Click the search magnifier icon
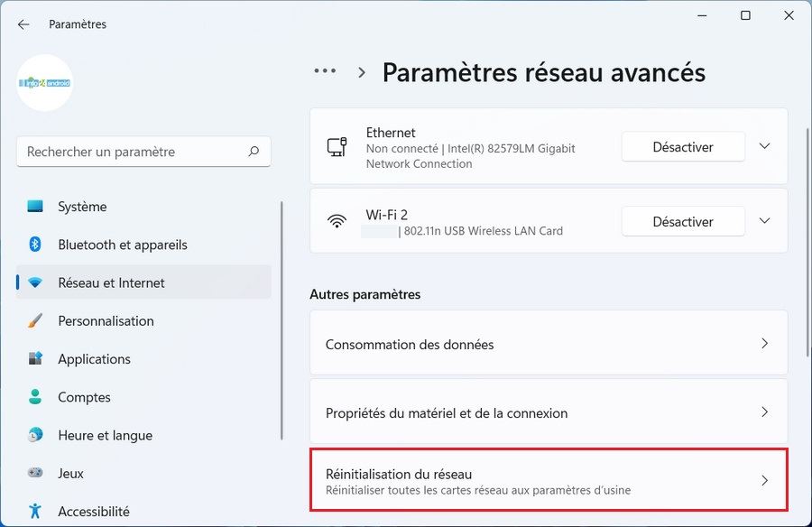Viewport: 812px width, 527px height. coord(254,152)
